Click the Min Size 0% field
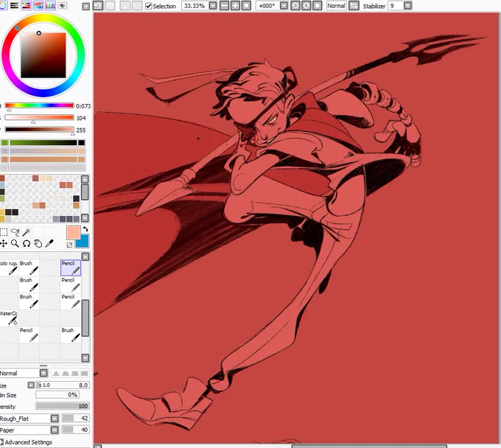Image resolution: width=501 pixels, height=448 pixels. click(x=57, y=395)
